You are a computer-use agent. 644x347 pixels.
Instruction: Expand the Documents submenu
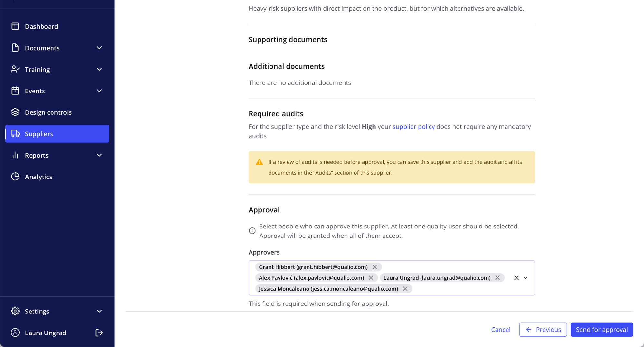(99, 48)
